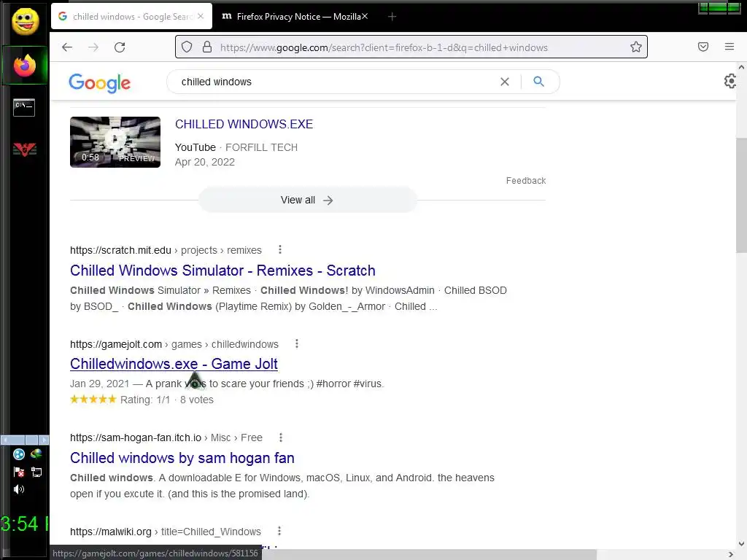Image resolution: width=747 pixels, height=560 pixels.
Task: Focus the Google search input field
Action: (333, 82)
